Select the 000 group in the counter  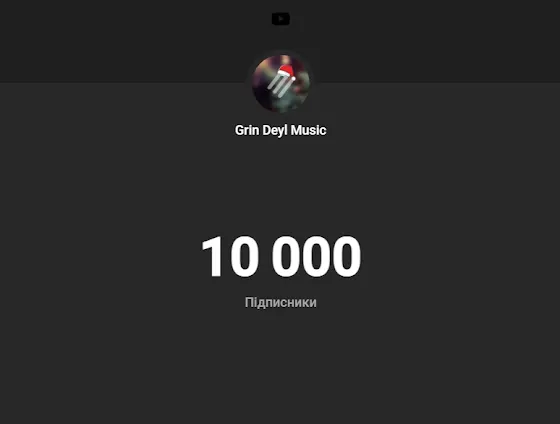tap(316, 256)
